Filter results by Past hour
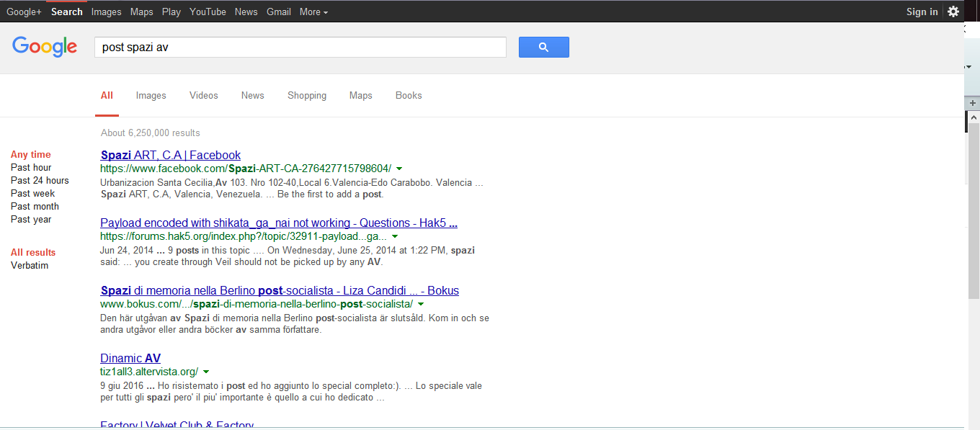Image resolution: width=980 pixels, height=430 pixels. click(x=31, y=167)
